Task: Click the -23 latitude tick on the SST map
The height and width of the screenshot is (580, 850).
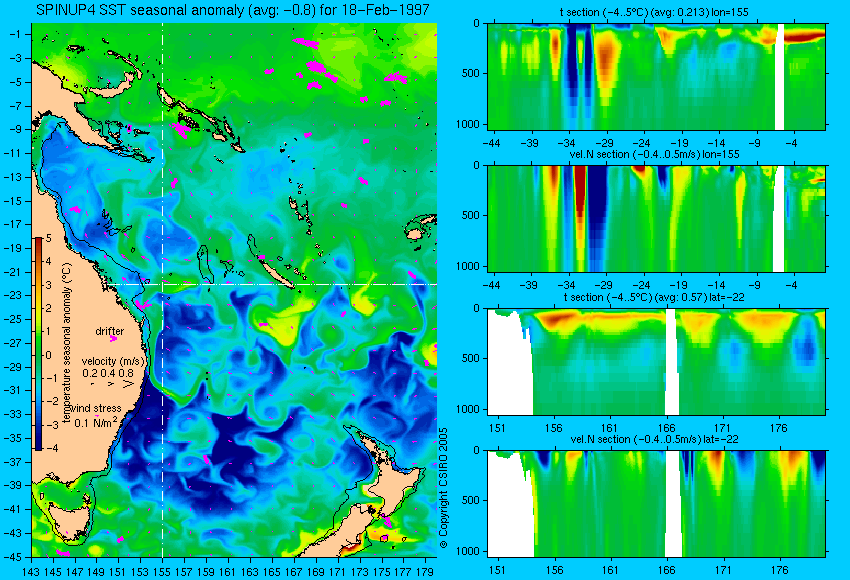Action: (x=15, y=295)
